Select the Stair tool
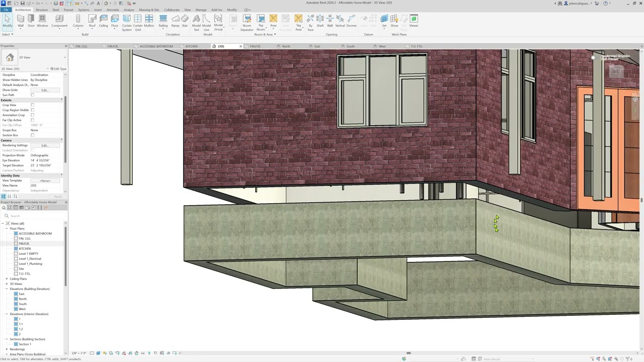 (x=185, y=21)
